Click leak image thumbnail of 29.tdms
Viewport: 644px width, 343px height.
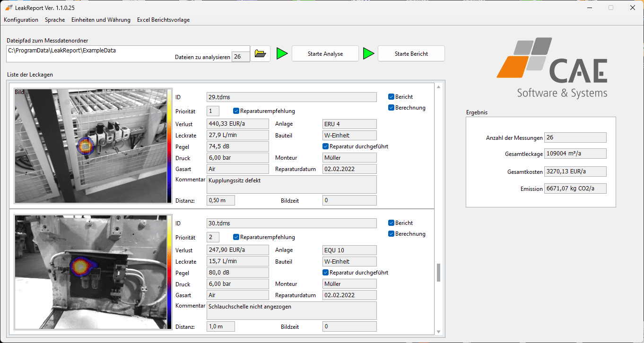coord(90,146)
